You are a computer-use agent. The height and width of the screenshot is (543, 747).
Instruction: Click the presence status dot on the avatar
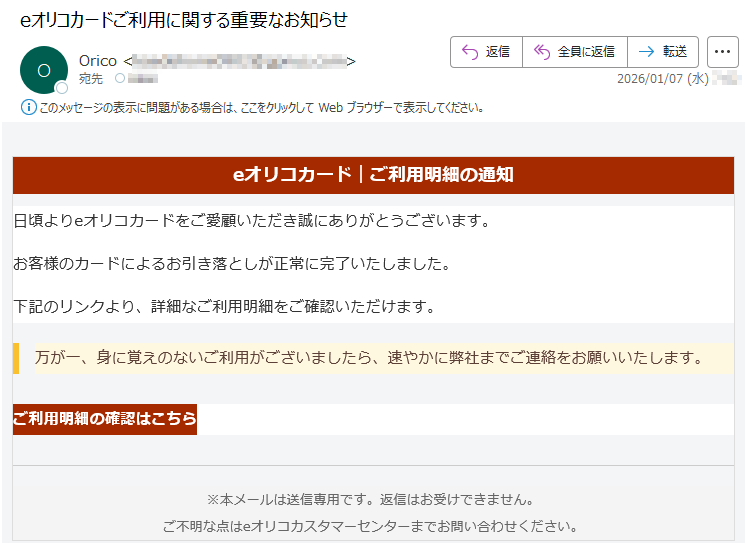(x=62, y=87)
